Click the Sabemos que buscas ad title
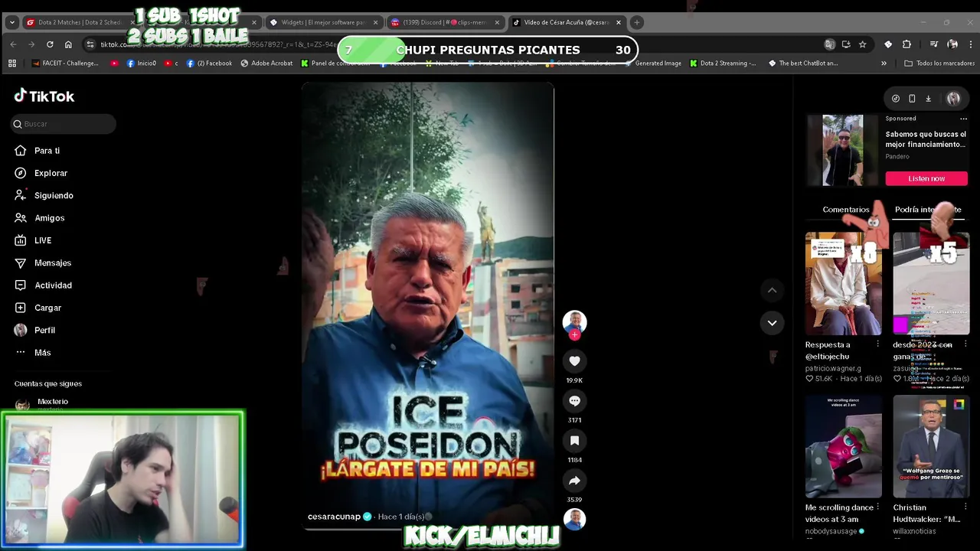The height and width of the screenshot is (551, 980). (926, 139)
